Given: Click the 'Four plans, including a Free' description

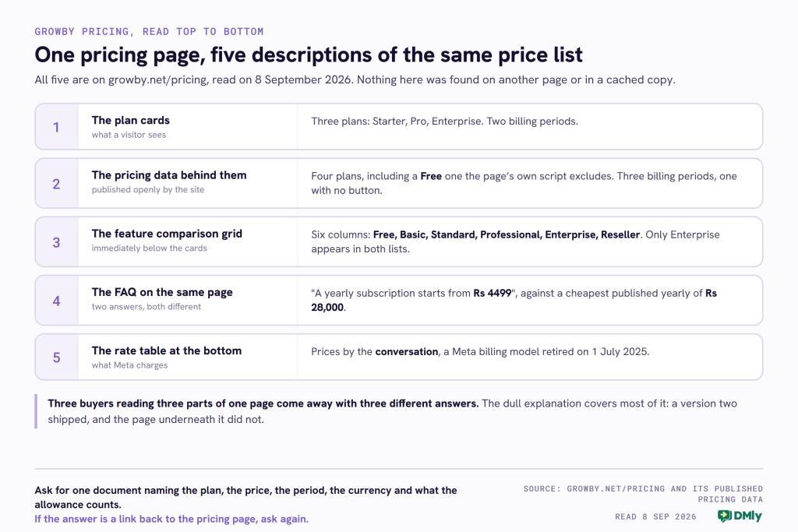Looking at the screenshot, I should pos(524,183).
